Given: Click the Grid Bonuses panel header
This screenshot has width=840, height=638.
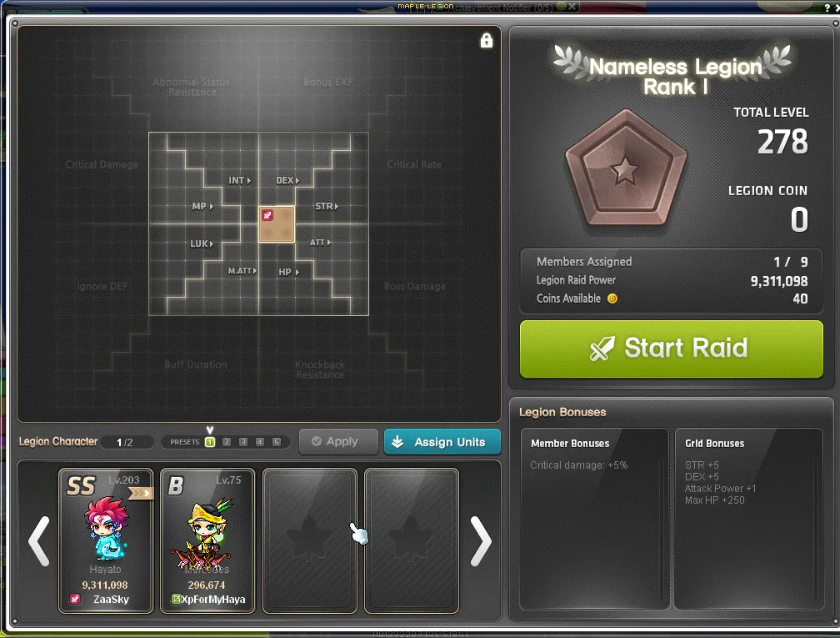Looking at the screenshot, I should pos(715,444).
